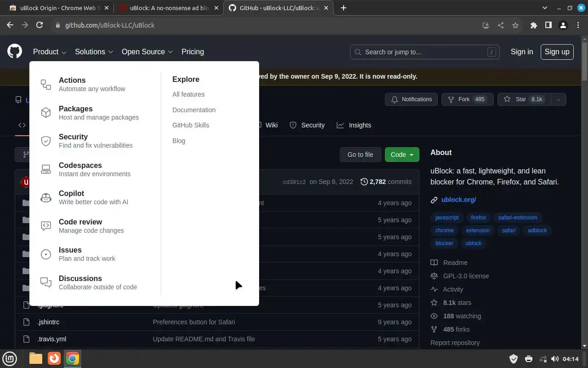Open Chrome extensions puzzle icon

(533, 25)
